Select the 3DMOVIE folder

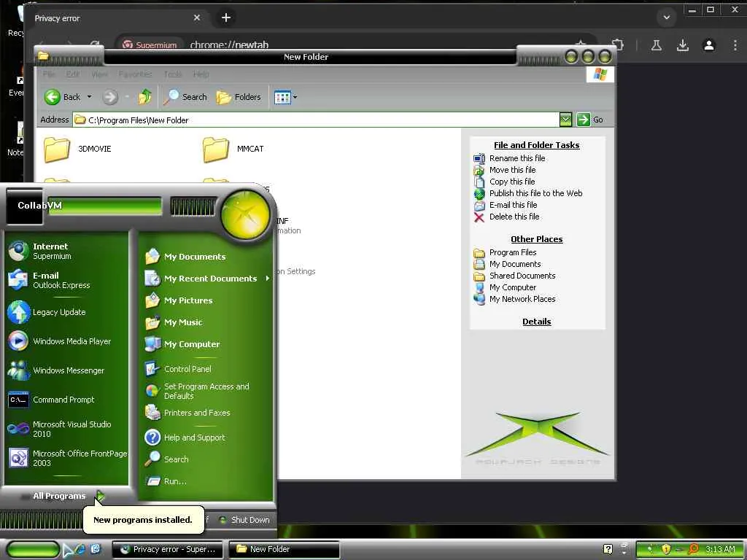point(78,149)
